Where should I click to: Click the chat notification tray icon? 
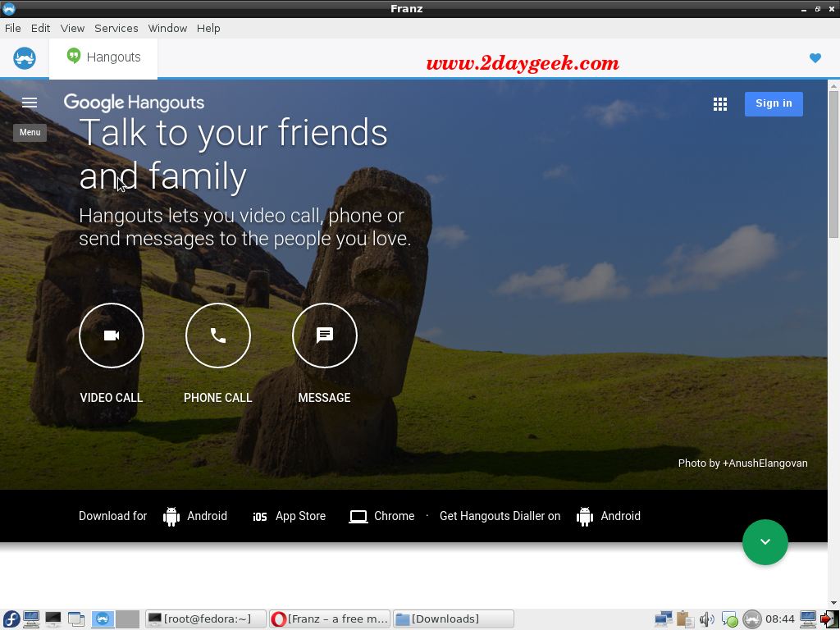729,619
